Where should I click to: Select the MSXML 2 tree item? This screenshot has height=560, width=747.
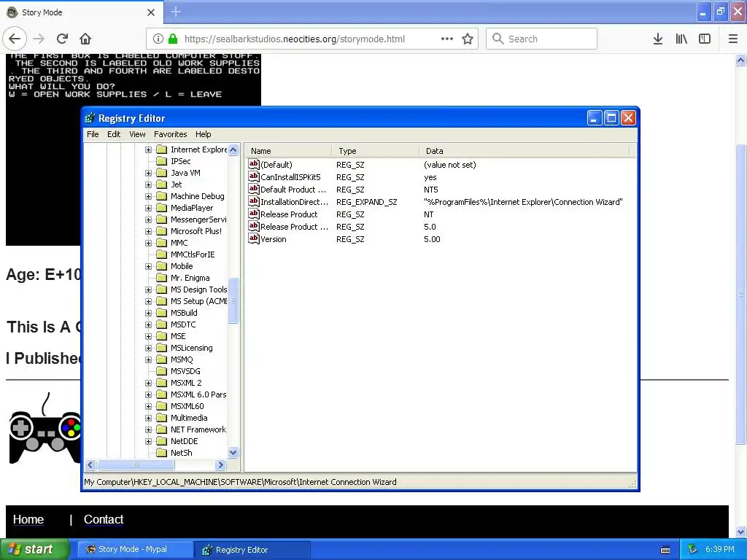[186, 383]
